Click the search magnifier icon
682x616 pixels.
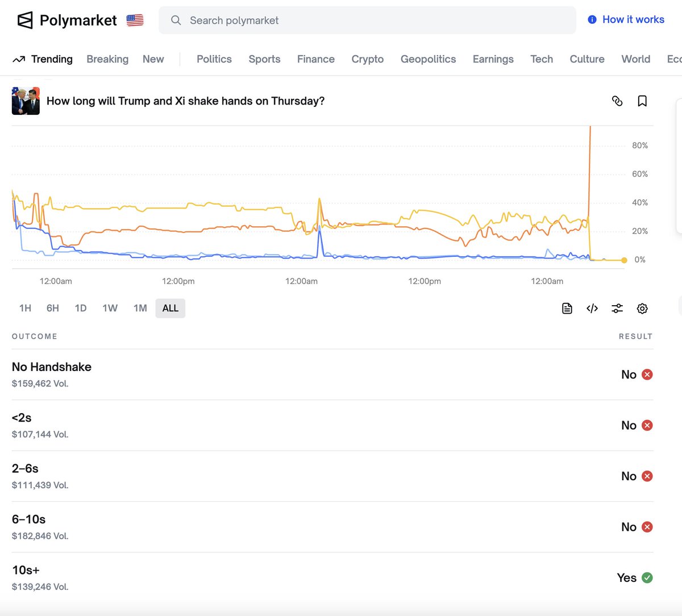tap(176, 20)
